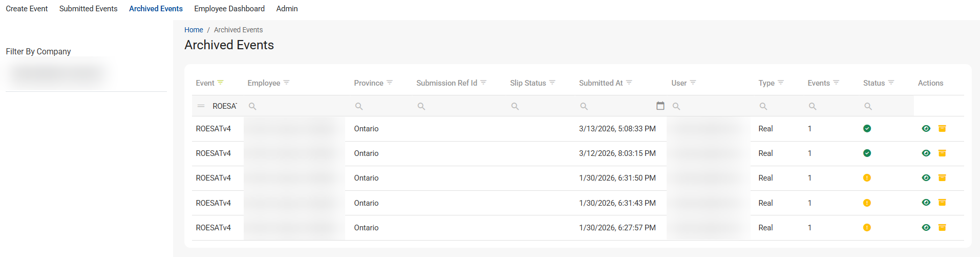980x257 pixels.
Task: Click the archive icon for the 1/30/2026 6:27:57 PM event
Action: pyautogui.click(x=942, y=228)
